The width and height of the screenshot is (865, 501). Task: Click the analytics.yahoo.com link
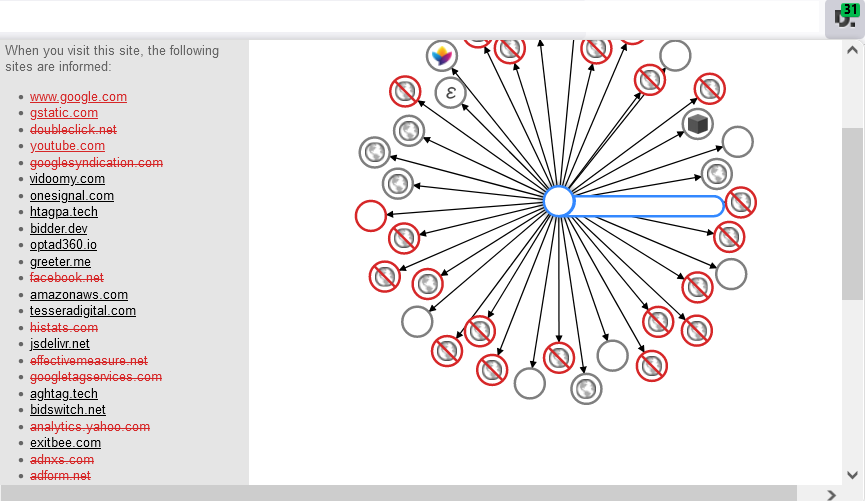pyautogui.click(x=90, y=426)
